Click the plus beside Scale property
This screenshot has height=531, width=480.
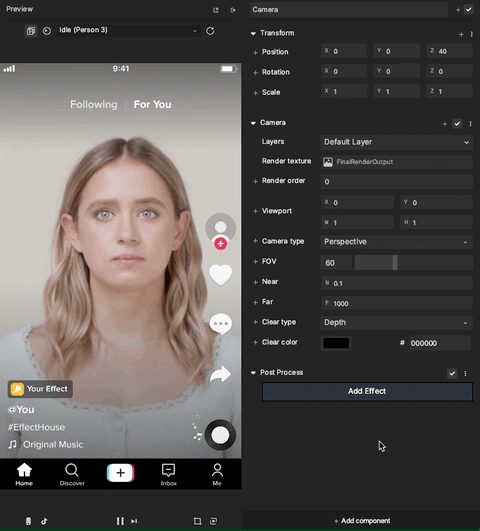coord(255,93)
